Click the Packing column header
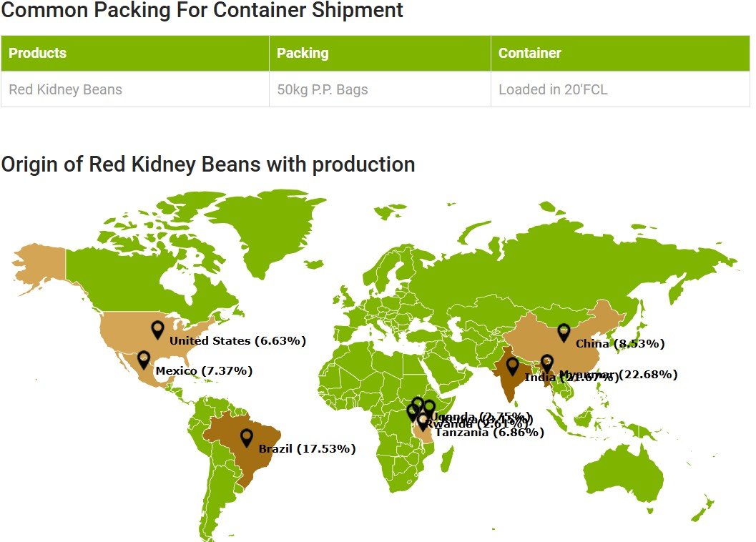Image resolution: width=756 pixels, height=542 pixels. (x=380, y=53)
